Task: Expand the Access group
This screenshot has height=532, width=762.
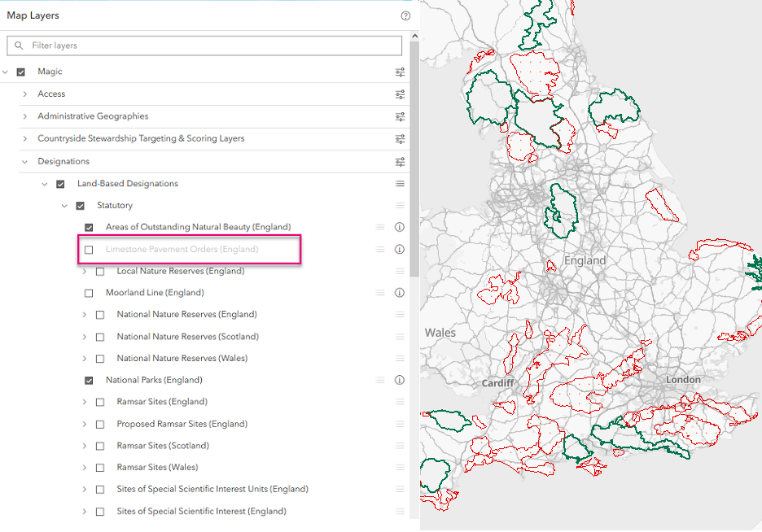Action: (24, 94)
